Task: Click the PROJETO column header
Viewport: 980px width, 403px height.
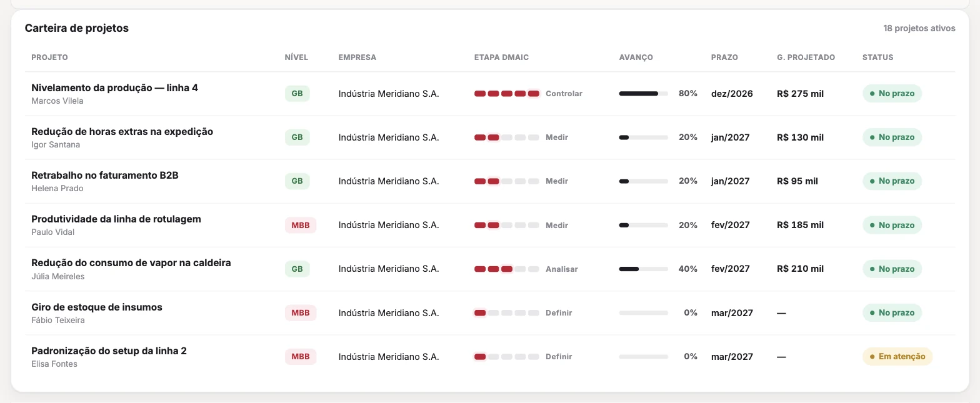Action: click(x=49, y=57)
